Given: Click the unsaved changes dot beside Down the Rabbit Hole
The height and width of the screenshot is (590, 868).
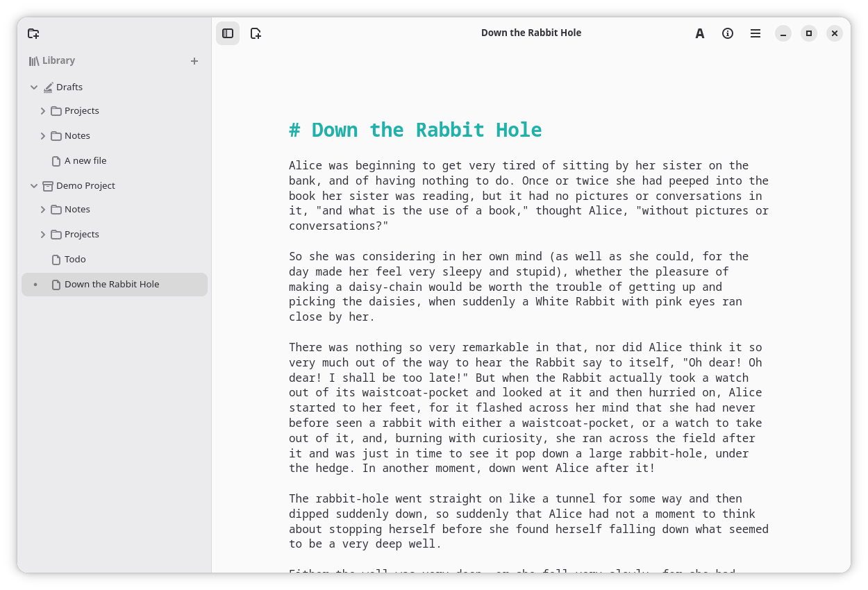Looking at the screenshot, I should pos(35,284).
